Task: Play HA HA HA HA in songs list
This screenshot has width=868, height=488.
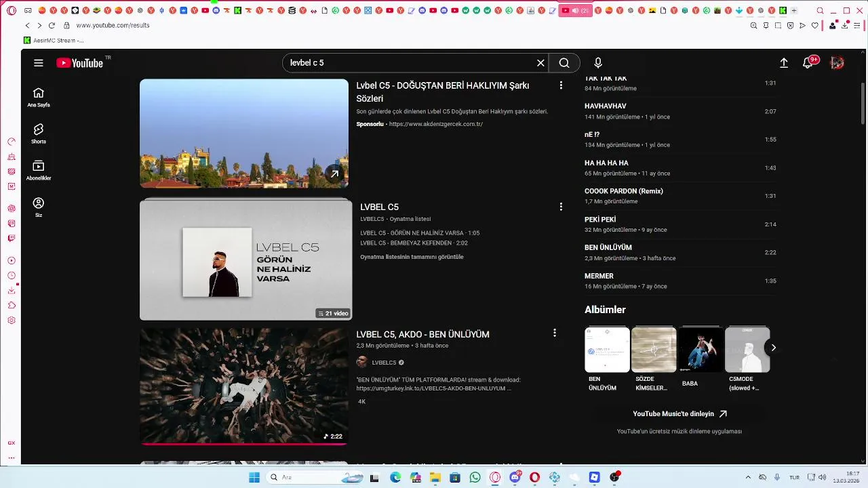Action: tap(681, 168)
